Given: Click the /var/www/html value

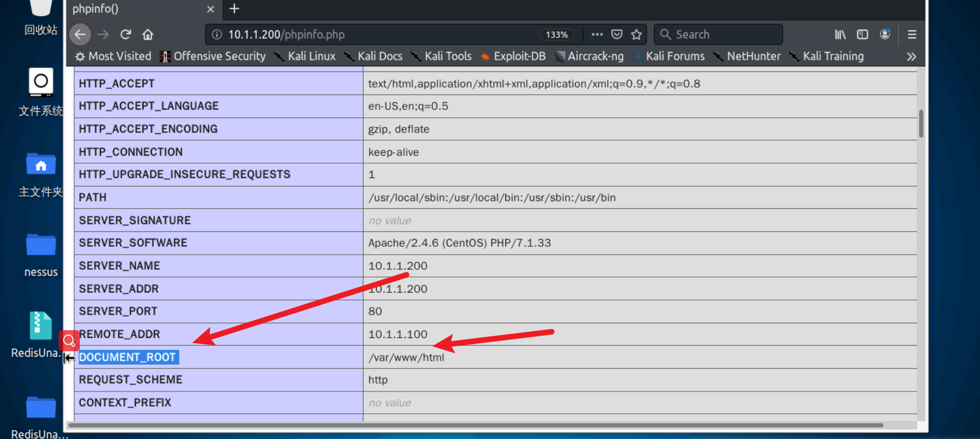Looking at the screenshot, I should pyautogui.click(x=406, y=357).
